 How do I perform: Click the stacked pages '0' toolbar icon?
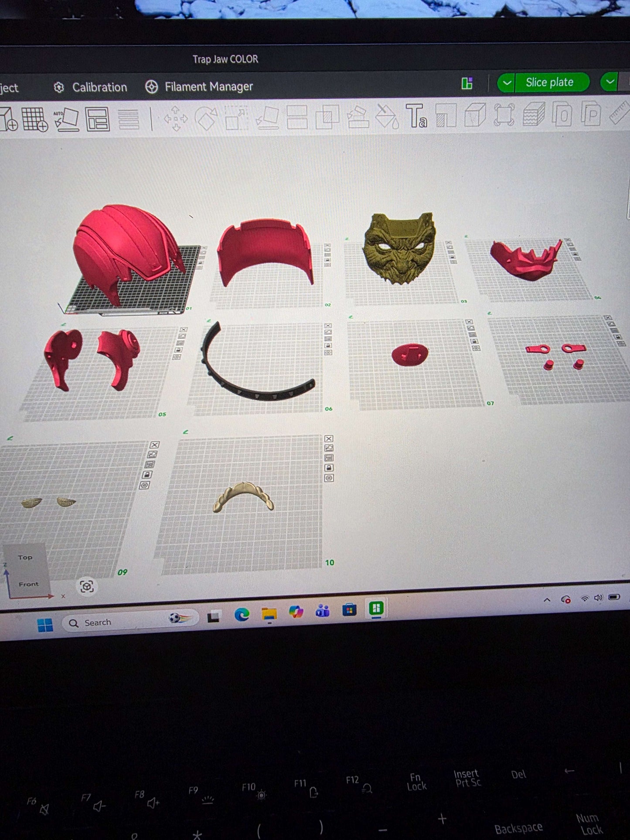click(x=562, y=114)
